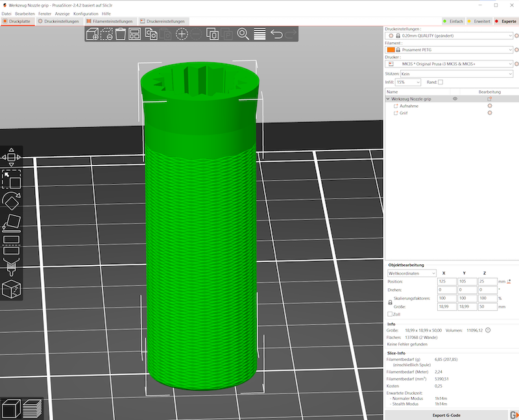Screen dimensions: 519x420
Task: Click the Split to parts icon
Action: (x=226, y=34)
